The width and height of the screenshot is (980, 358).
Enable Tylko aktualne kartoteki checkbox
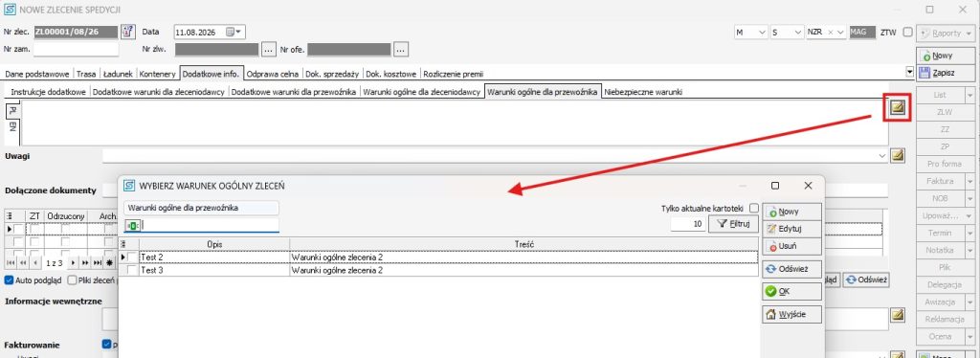754,208
